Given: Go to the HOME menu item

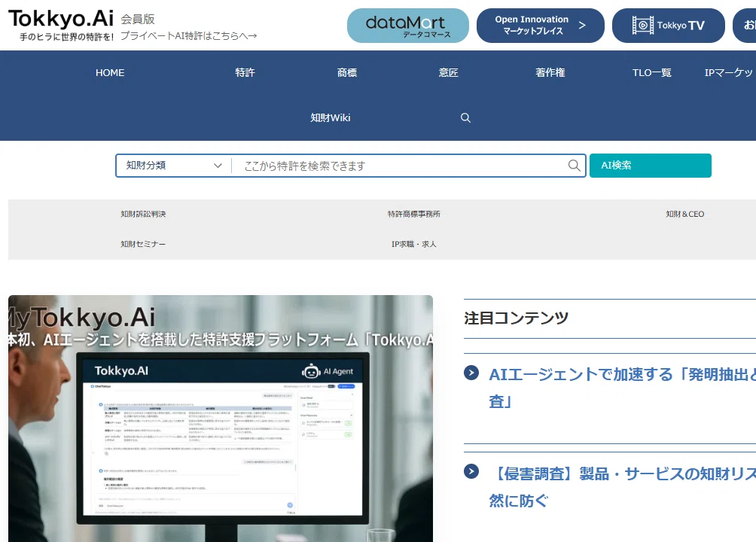Looking at the screenshot, I should coord(110,73).
